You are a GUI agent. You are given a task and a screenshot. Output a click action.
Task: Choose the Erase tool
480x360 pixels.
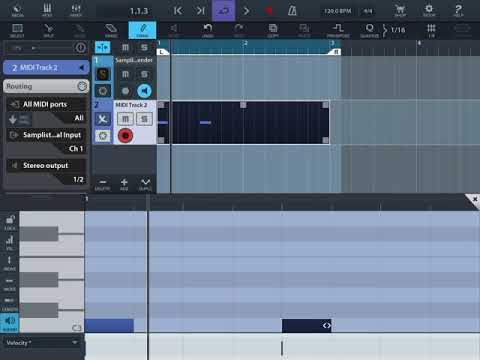point(111,30)
